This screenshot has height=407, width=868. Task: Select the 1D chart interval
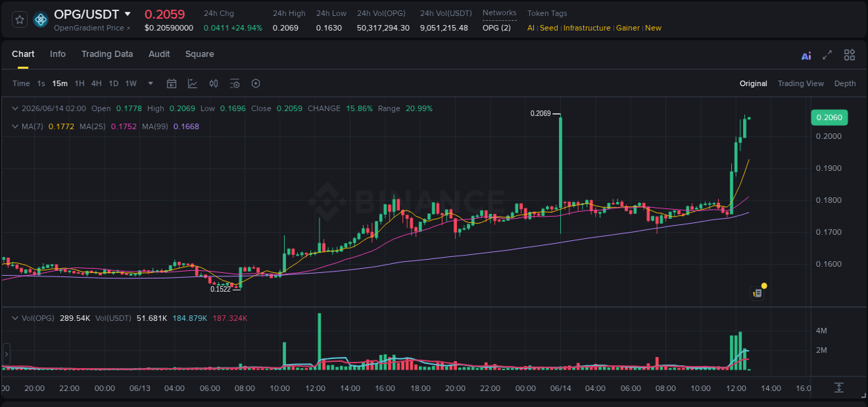click(113, 83)
